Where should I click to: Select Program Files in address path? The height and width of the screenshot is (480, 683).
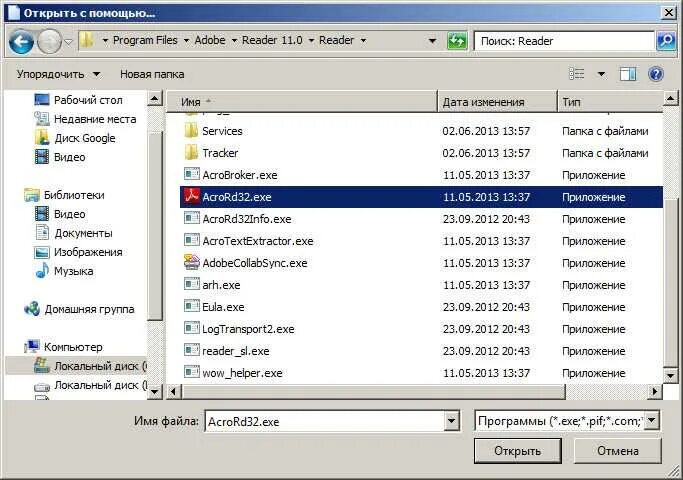tap(145, 40)
